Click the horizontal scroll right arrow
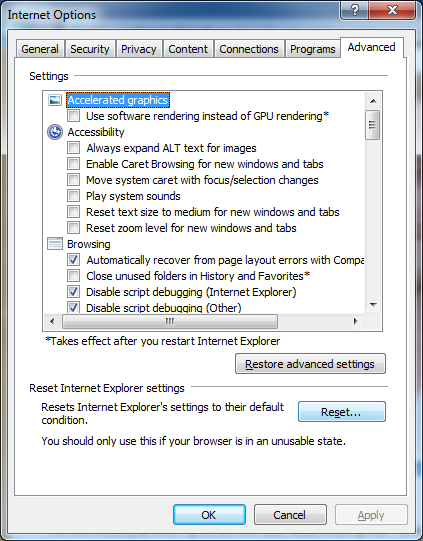The width and height of the screenshot is (423, 541). (356, 322)
